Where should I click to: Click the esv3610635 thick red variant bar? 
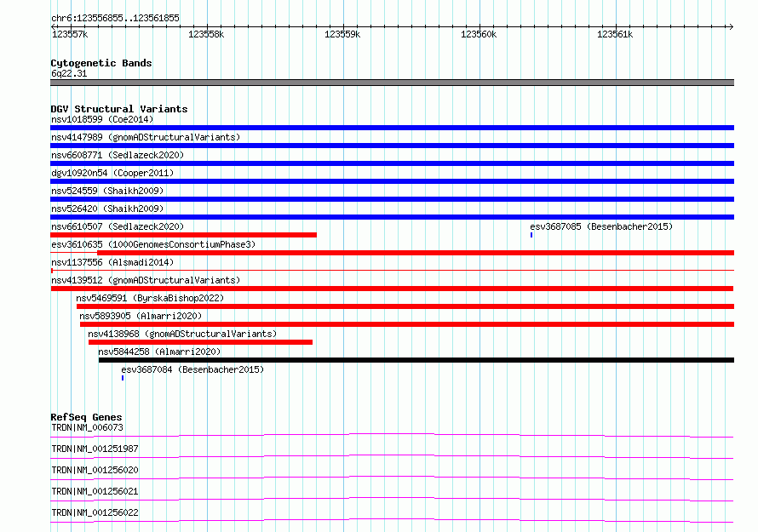(x=416, y=253)
